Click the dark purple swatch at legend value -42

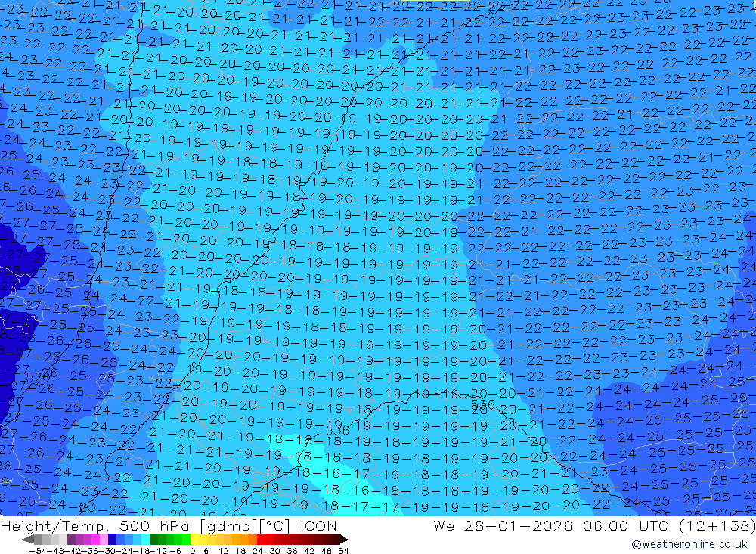tap(71, 539)
